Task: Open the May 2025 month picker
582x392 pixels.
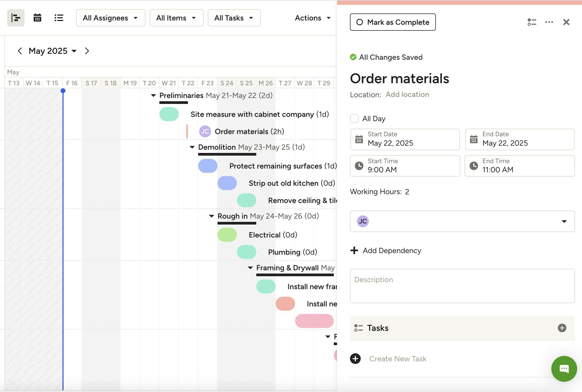Action: point(52,51)
